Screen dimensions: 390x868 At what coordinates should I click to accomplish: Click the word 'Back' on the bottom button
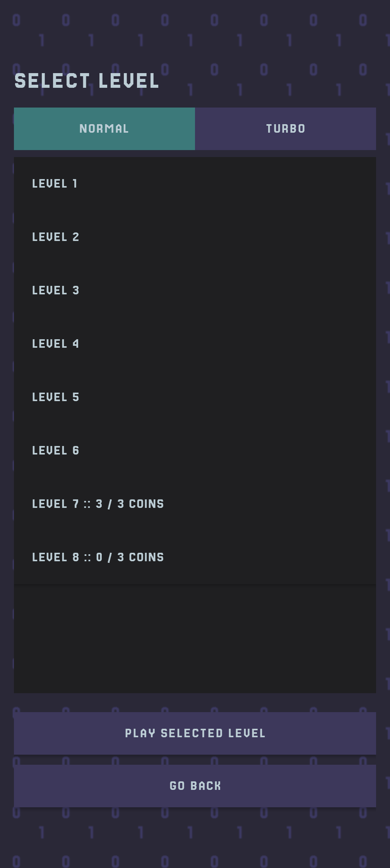(205, 786)
